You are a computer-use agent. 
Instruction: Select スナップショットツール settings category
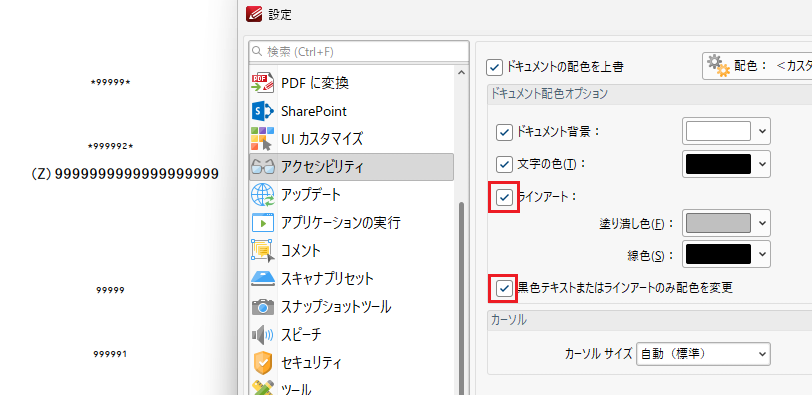click(x=351, y=307)
